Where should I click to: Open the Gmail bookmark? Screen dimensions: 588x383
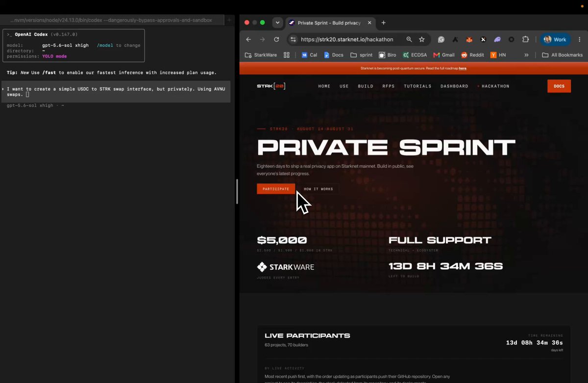pyautogui.click(x=444, y=55)
